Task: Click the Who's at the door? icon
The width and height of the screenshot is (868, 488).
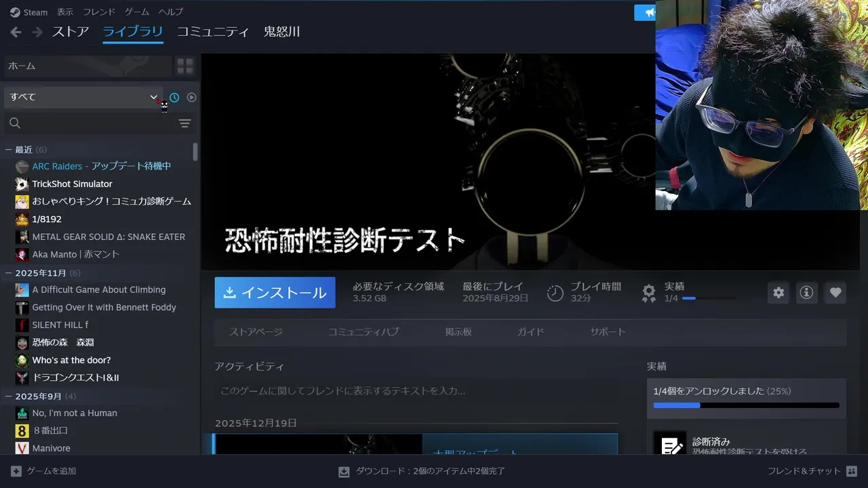Action: [22, 360]
